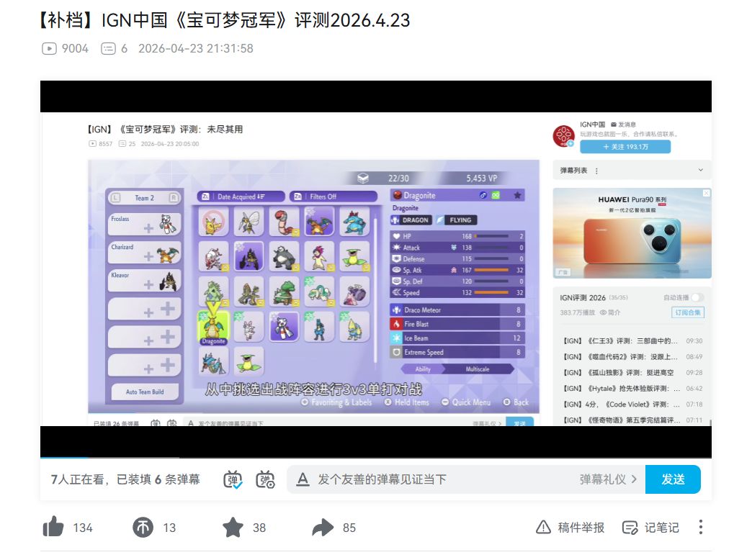Open the three-dots more options menu

tap(700, 528)
